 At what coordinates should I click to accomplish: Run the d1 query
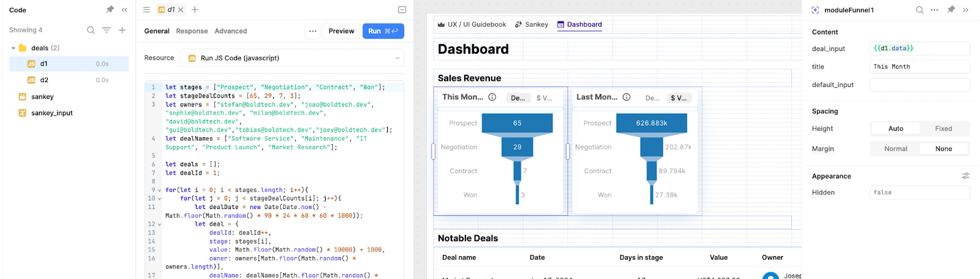coord(383,31)
